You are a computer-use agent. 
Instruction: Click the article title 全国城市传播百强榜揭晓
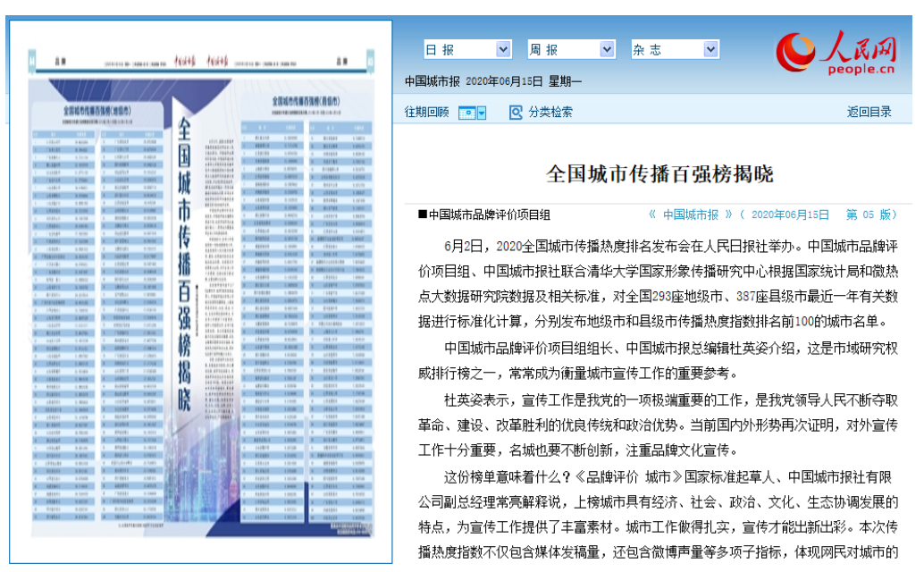659,174
